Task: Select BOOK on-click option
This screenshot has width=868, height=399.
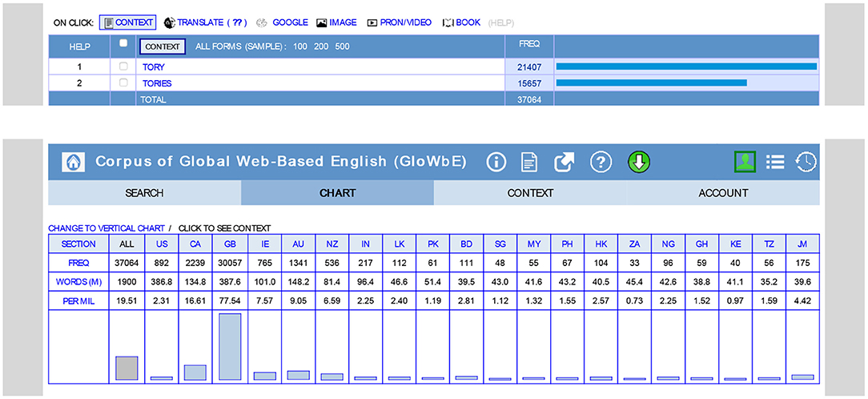Action: [x=462, y=22]
